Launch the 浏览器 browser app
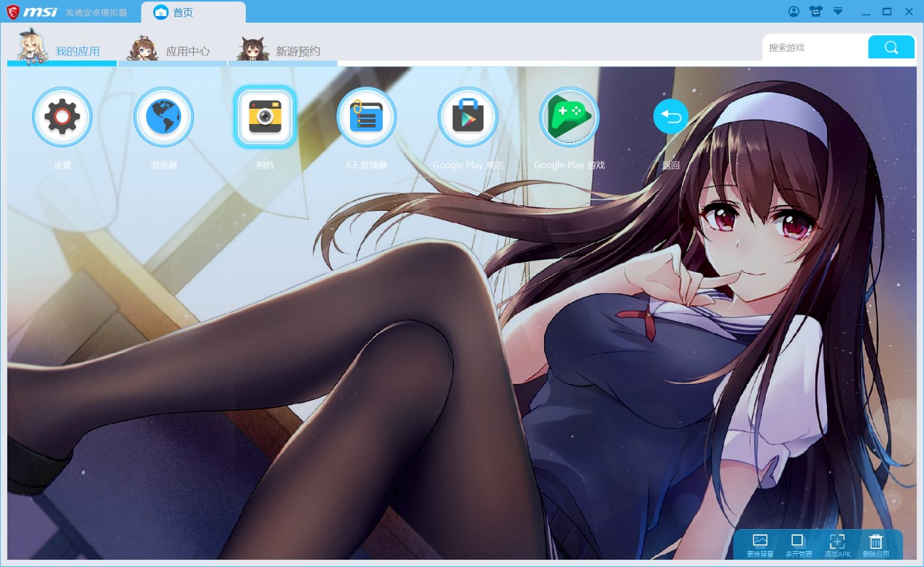 coord(163,117)
